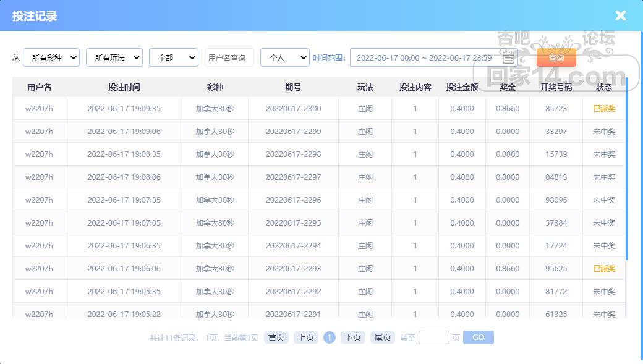This screenshot has width=643, height=364.
Task: Click the page number jump input
Action: (x=434, y=337)
